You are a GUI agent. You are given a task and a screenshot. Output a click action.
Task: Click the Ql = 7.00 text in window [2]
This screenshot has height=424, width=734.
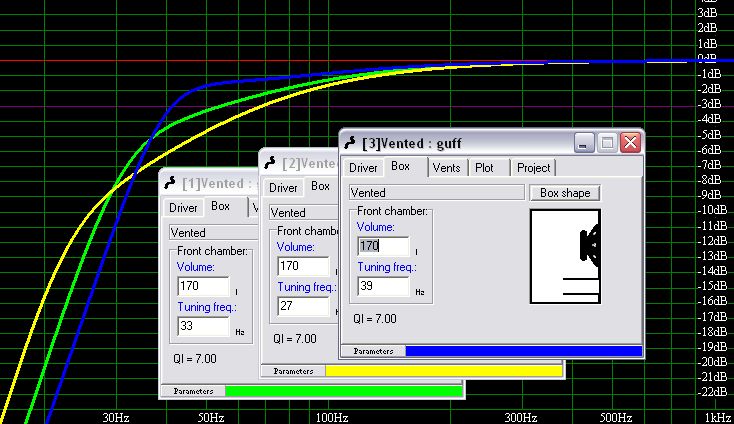tap(295, 339)
